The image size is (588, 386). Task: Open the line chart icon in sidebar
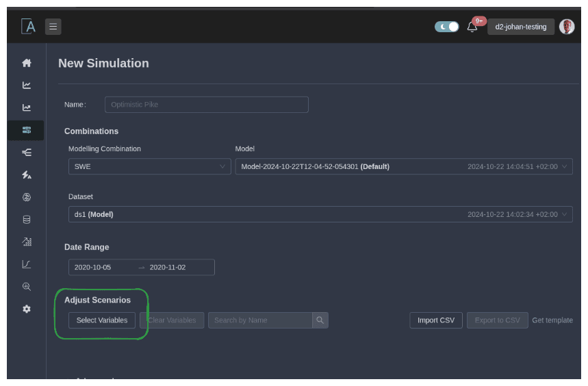27,86
